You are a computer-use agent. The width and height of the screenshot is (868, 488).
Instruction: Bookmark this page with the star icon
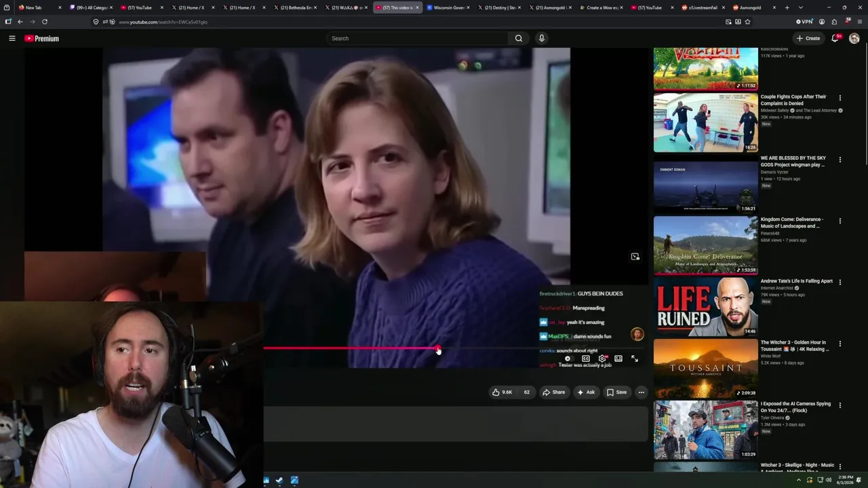tap(748, 22)
